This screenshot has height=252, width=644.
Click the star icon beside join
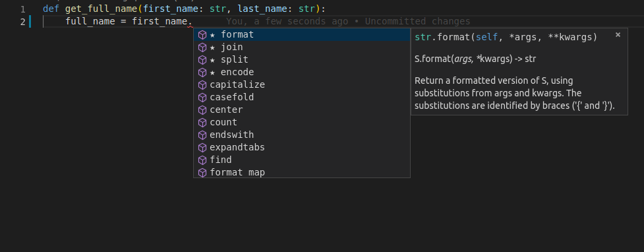click(212, 47)
